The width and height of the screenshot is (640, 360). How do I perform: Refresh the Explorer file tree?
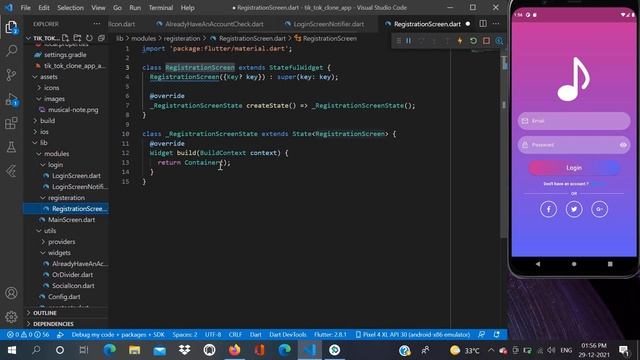tap(89, 38)
